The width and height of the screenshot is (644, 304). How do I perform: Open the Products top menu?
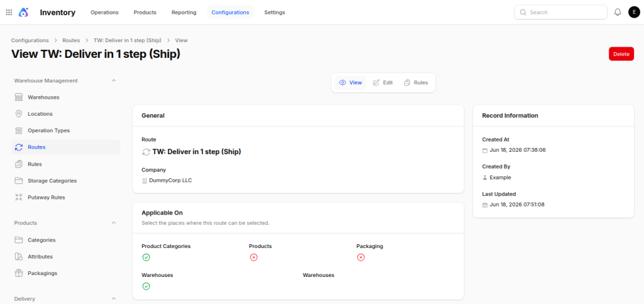(x=145, y=13)
